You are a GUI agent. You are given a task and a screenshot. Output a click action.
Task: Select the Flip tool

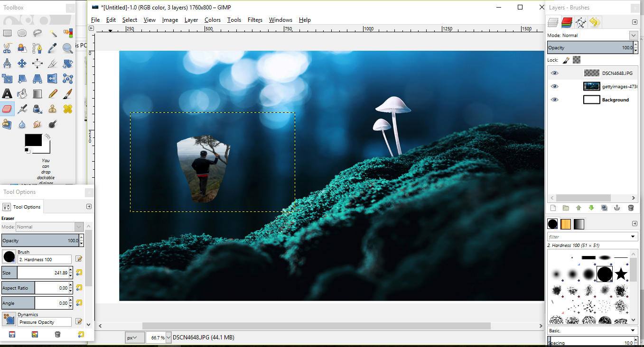pos(53,79)
